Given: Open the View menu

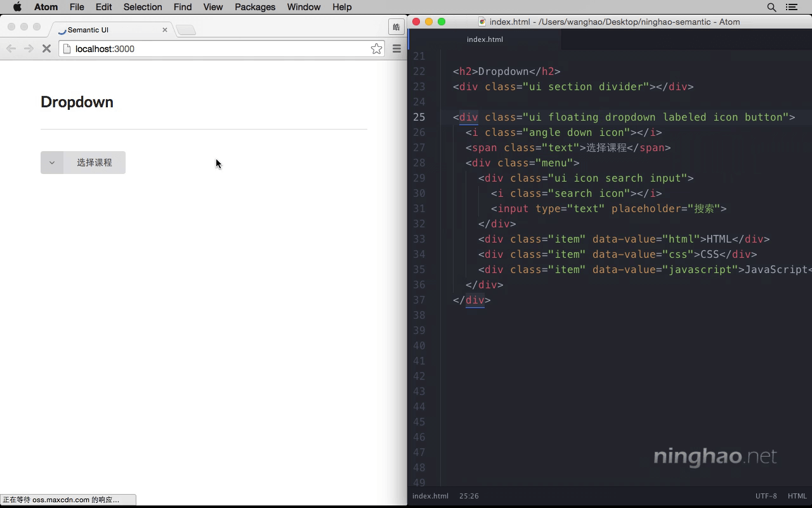Looking at the screenshot, I should pyautogui.click(x=213, y=7).
